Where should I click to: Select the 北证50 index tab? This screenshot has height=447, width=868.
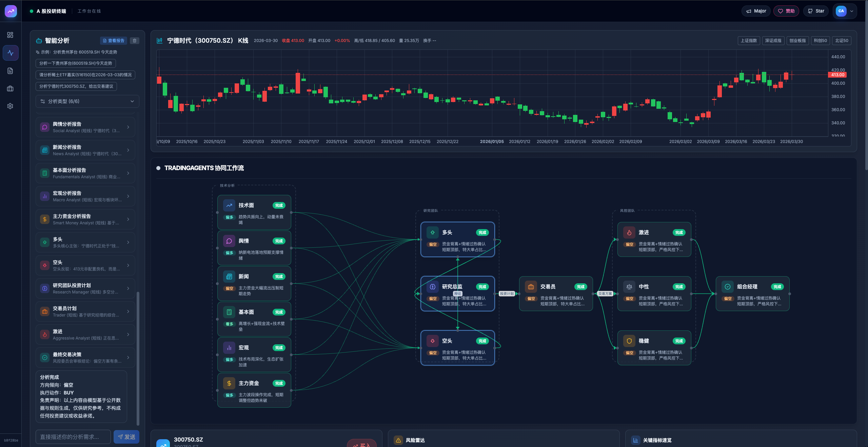(x=842, y=41)
